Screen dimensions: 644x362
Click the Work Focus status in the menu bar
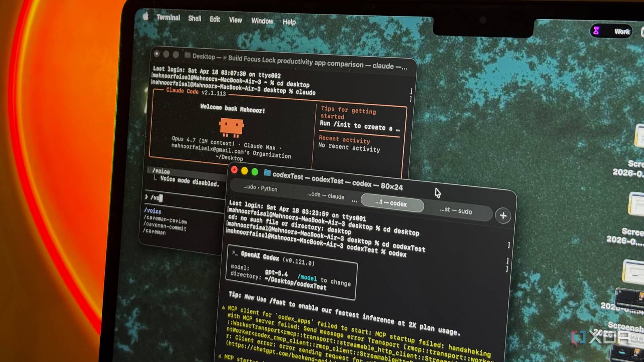pyautogui.click(x=611, y=31)
